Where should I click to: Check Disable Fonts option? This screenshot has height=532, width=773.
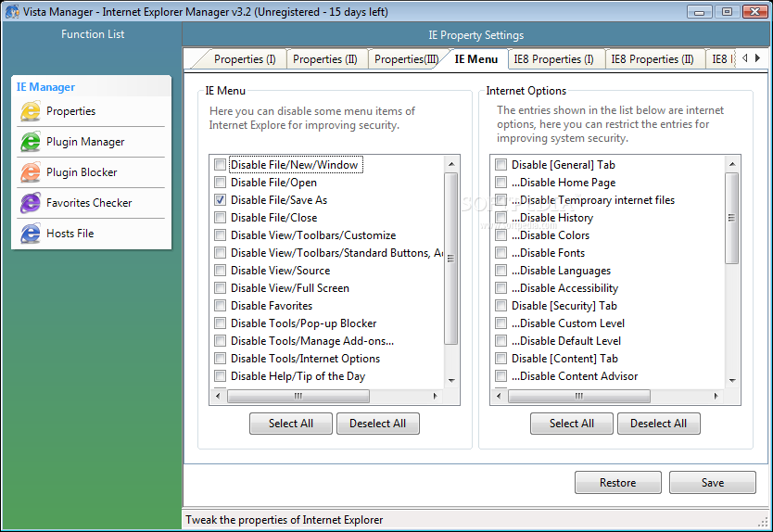click(501, 253)
